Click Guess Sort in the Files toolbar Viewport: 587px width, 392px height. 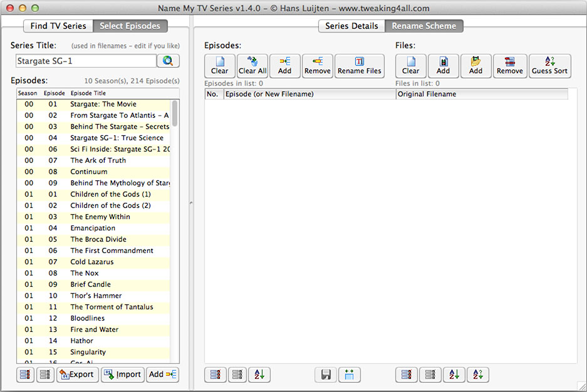[549, 66]
